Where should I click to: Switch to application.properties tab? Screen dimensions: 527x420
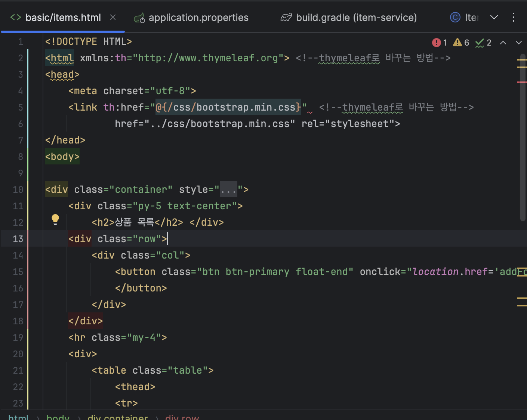(191, 17)
